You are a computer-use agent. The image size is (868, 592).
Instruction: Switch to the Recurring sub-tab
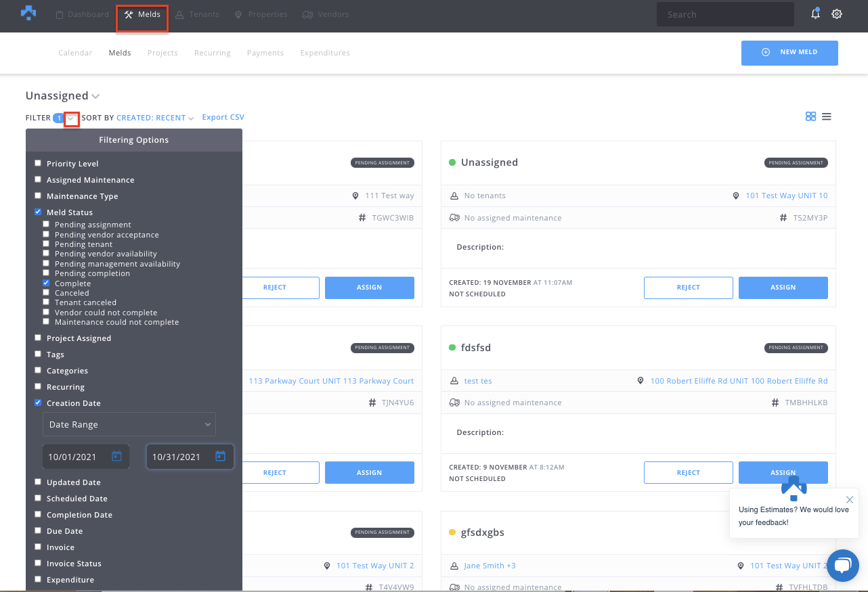click(212, 53)
